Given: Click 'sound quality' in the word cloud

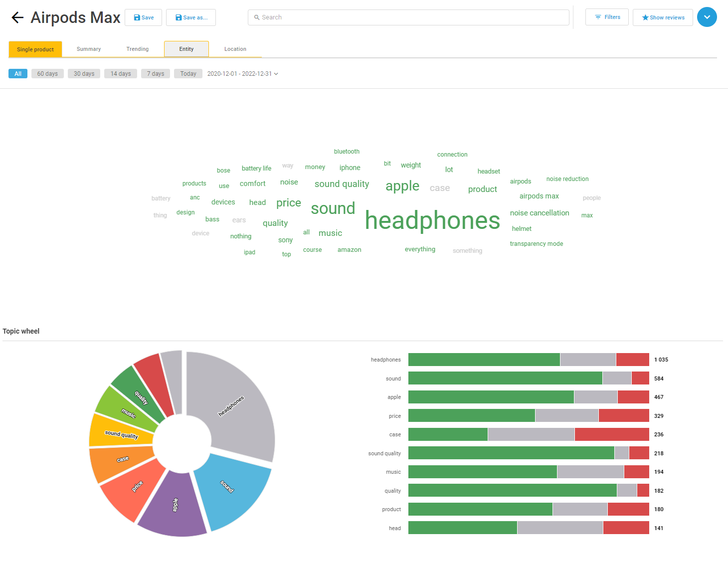Looking at the screenshot, I should click(x=342, y=184).
